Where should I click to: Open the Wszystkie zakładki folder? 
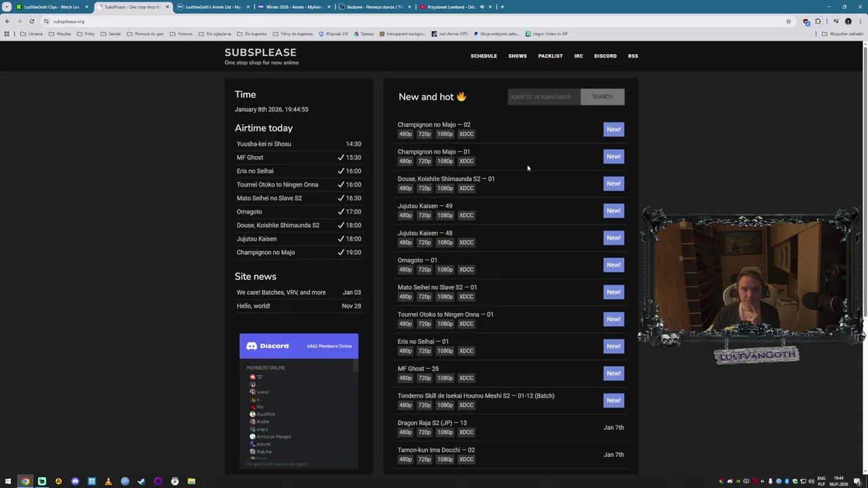pyautogui.click(x=843, y=34)
